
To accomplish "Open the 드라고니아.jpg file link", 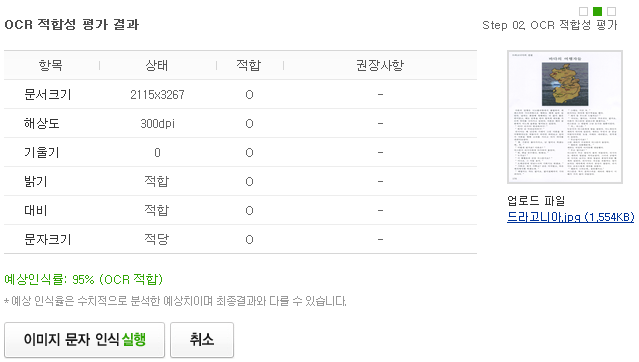I will tap(570, 217).
